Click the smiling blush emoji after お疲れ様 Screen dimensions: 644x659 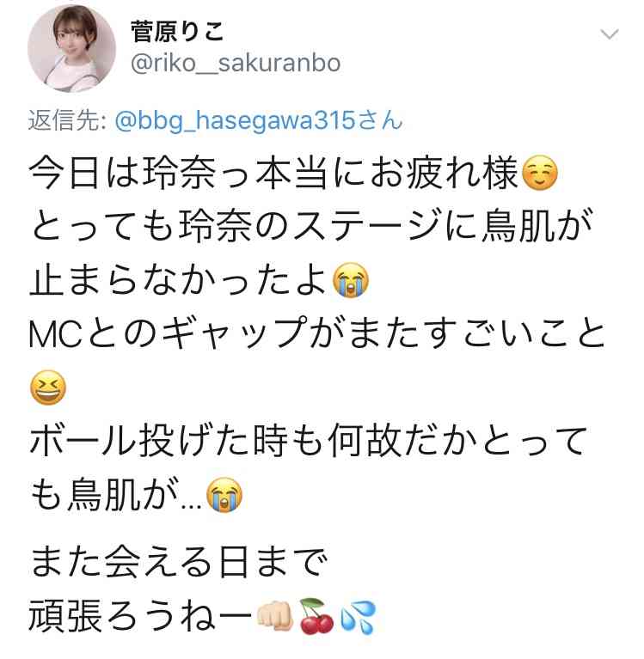(x=540, y=173)
